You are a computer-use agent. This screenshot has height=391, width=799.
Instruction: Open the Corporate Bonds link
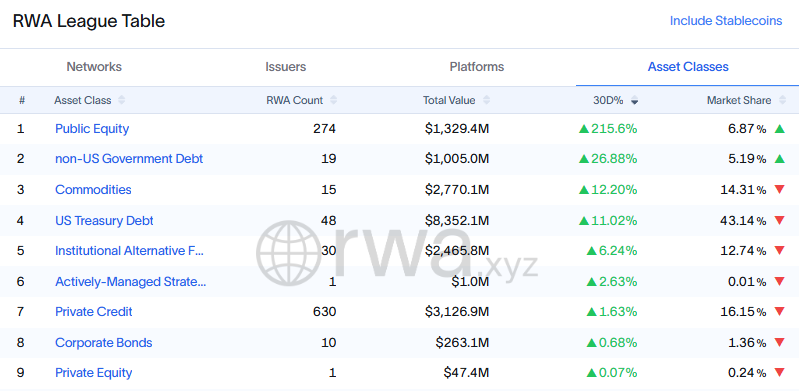pyautogui.click(x=103, y=343)
